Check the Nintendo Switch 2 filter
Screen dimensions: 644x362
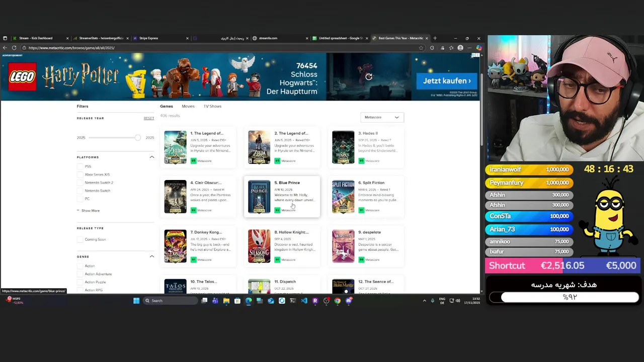pos(80,183)
